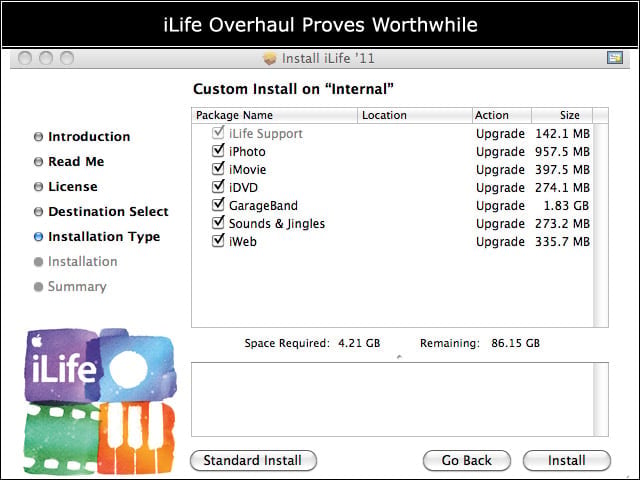This screenshot has height=480, width=640.
Task: Click the Install iLife '11 window title
Action: click(x=328, y=58)
